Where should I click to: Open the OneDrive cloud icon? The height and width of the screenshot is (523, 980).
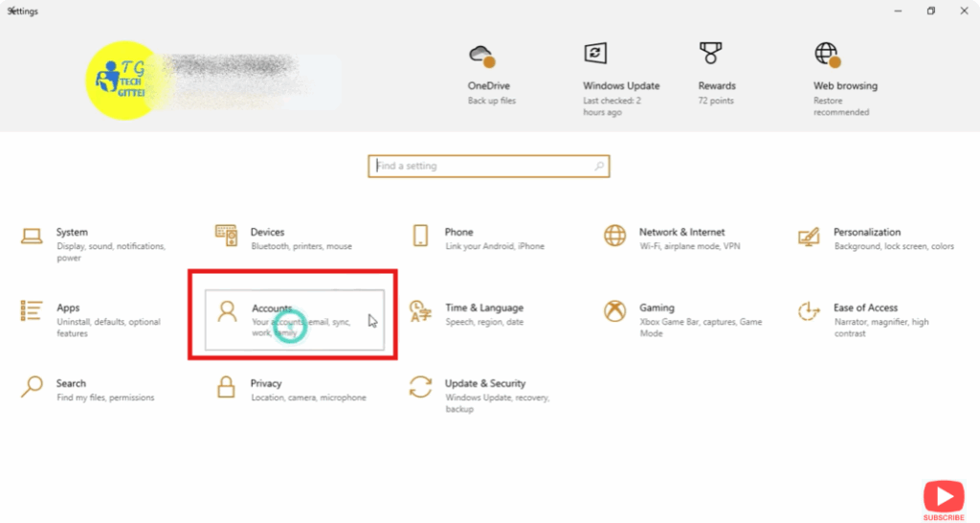coord(482,56)
